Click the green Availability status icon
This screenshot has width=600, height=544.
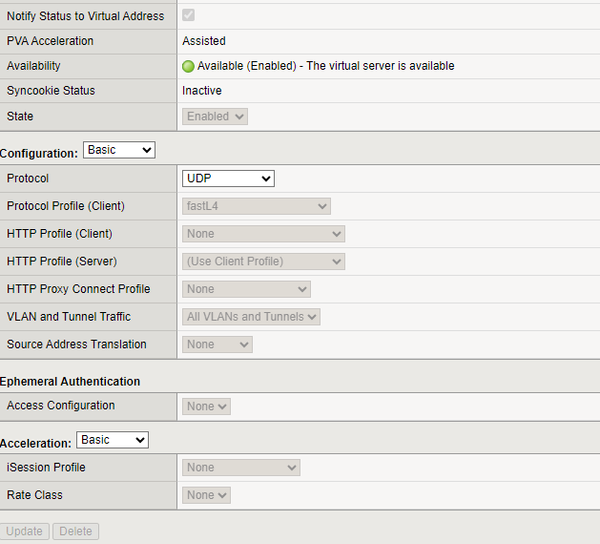click(188, 66)
